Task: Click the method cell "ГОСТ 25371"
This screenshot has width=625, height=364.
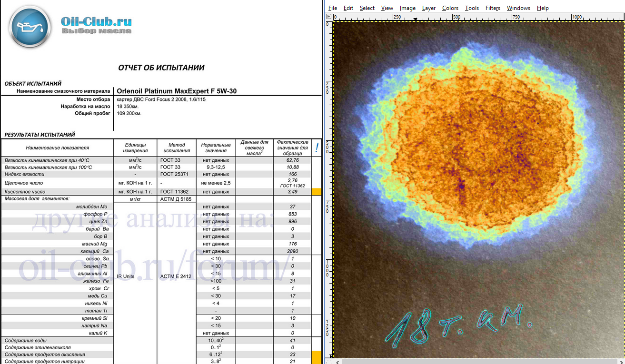Action: tap(174, 175)
